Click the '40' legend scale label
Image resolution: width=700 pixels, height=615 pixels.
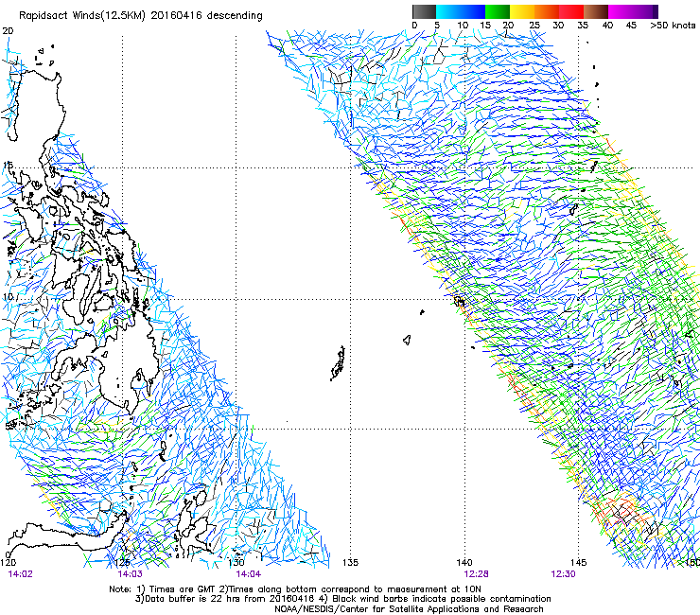[607, 25]
